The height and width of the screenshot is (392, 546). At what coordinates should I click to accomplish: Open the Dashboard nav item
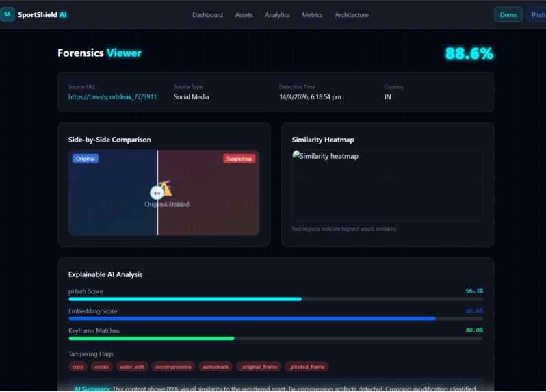[207, 15]
